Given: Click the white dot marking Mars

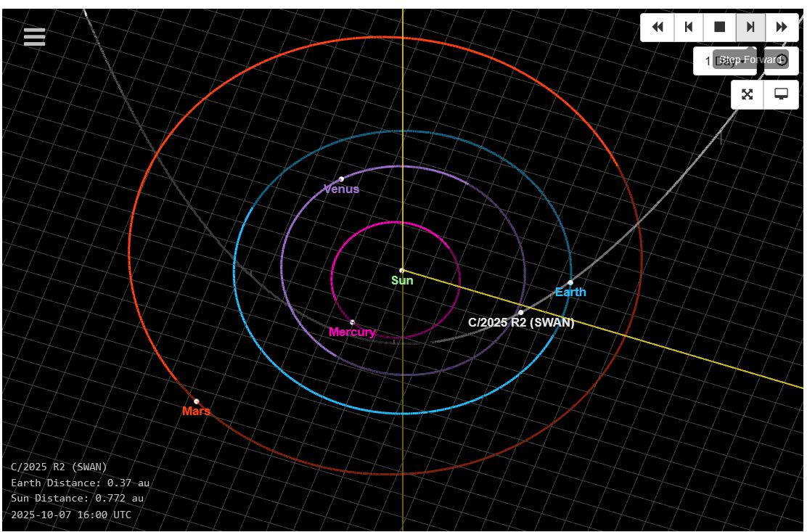Looking at the screenshot, I should (x=197, y=401).
